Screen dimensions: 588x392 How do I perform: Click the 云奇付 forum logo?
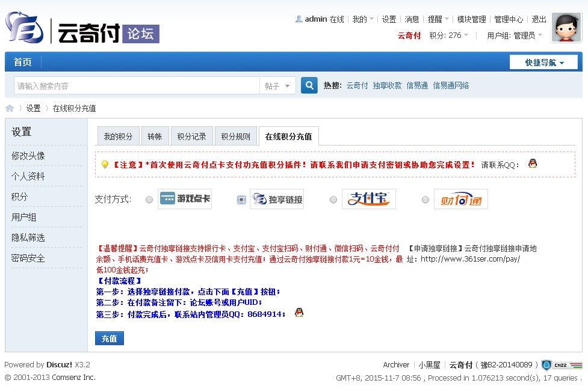pos(82,28)
